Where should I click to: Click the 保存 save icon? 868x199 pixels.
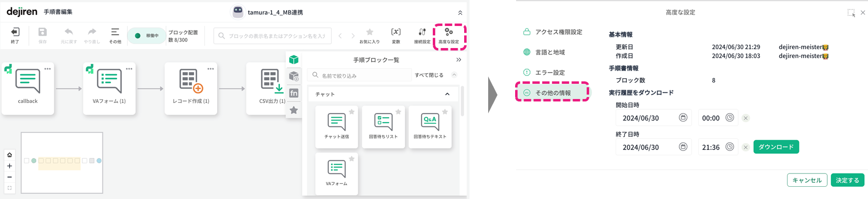click(43, 32)
